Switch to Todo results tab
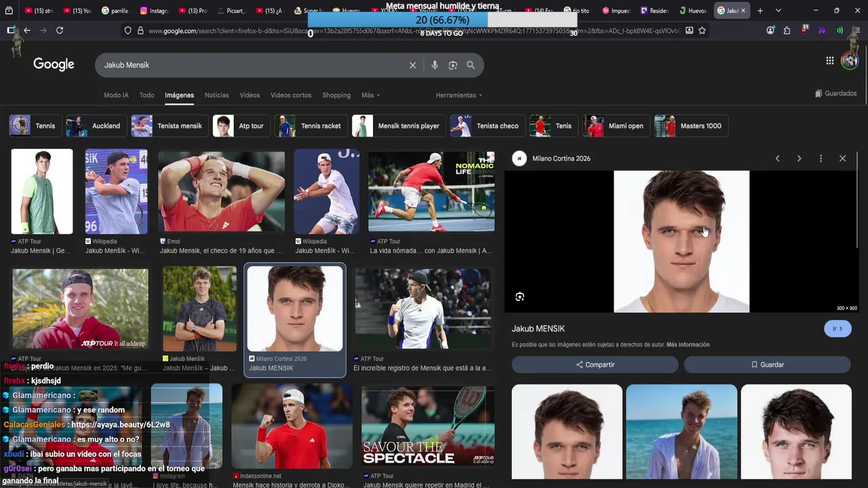Image resolution: width=868 pixels, height=488 pixels. (146, 96)
